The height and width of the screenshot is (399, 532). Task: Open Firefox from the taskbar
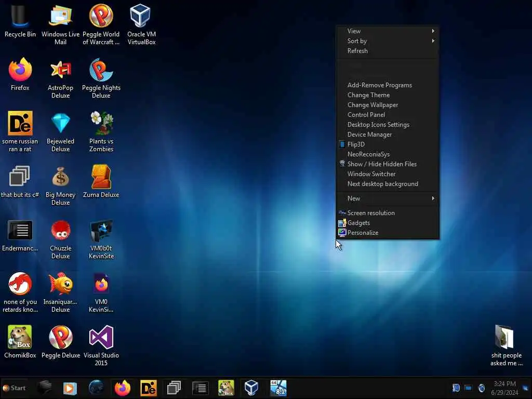click(x=123, y=388)
